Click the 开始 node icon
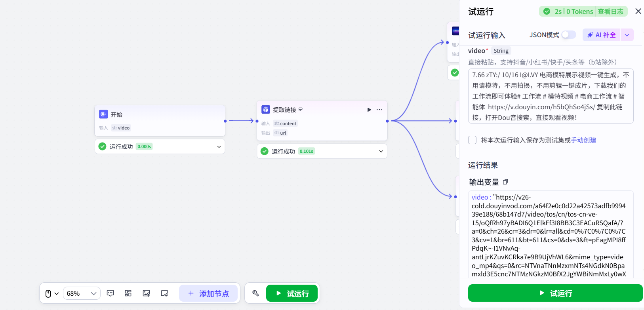 pos(103,114)
